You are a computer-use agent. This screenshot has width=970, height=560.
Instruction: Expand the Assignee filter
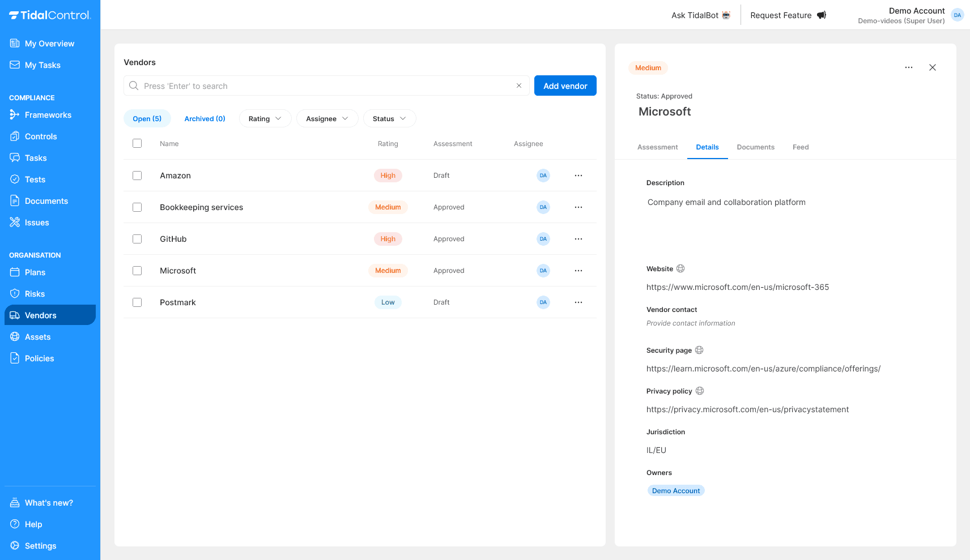(327, 118)
